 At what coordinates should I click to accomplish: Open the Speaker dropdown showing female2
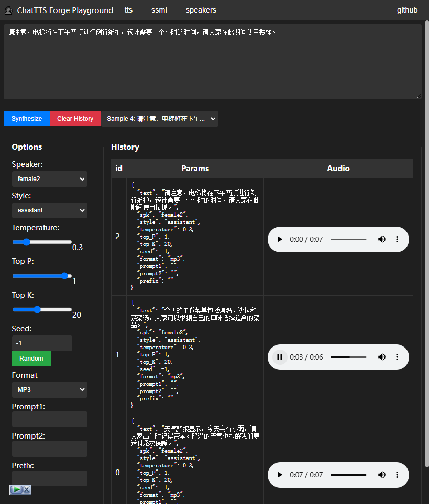pos(49,179)
